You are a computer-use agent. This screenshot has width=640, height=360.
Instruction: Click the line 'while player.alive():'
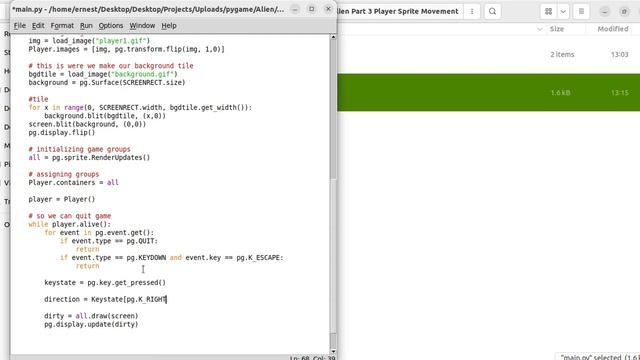pos(69,224)
